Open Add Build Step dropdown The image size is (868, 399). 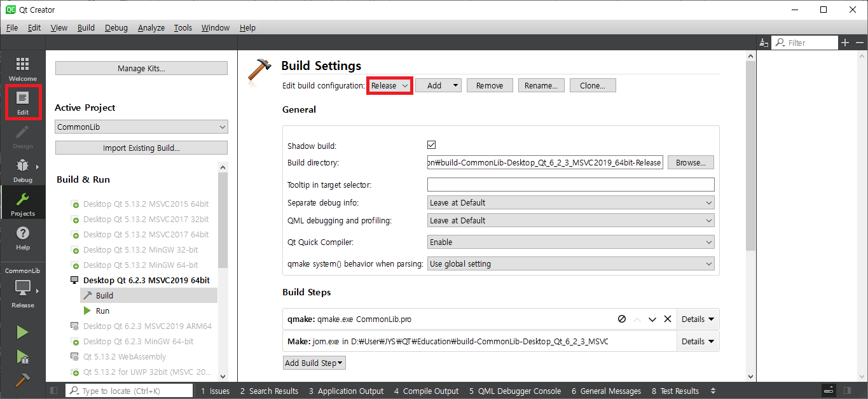point(314,363)
